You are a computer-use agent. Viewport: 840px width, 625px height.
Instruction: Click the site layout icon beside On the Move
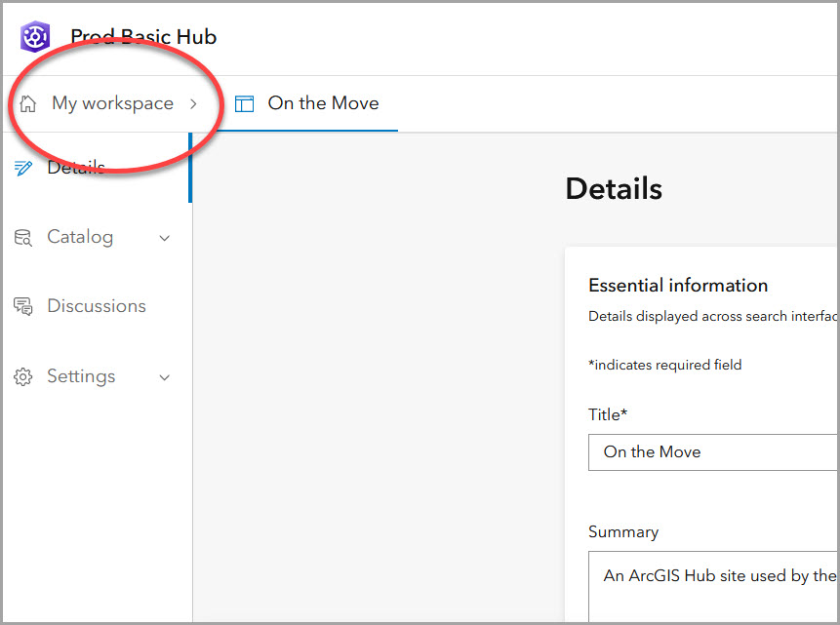(245, 103)
